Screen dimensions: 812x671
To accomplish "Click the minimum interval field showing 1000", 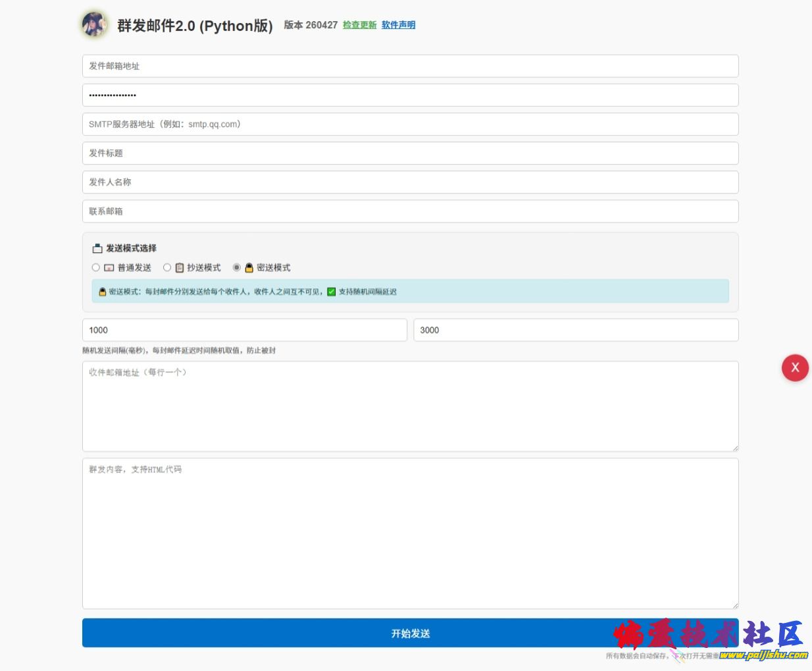I will [244, 330].
